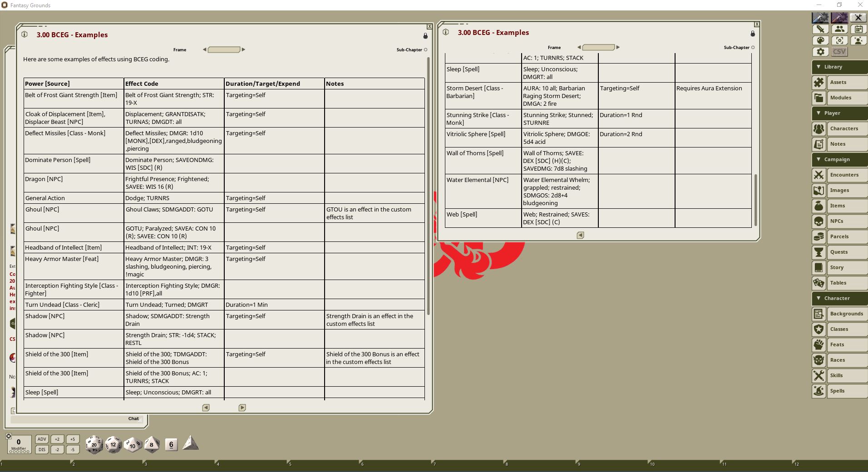This screenshot has height=472, width=868.
Task: Click left Frame arrow in right window
Action: tap(579, 47)
